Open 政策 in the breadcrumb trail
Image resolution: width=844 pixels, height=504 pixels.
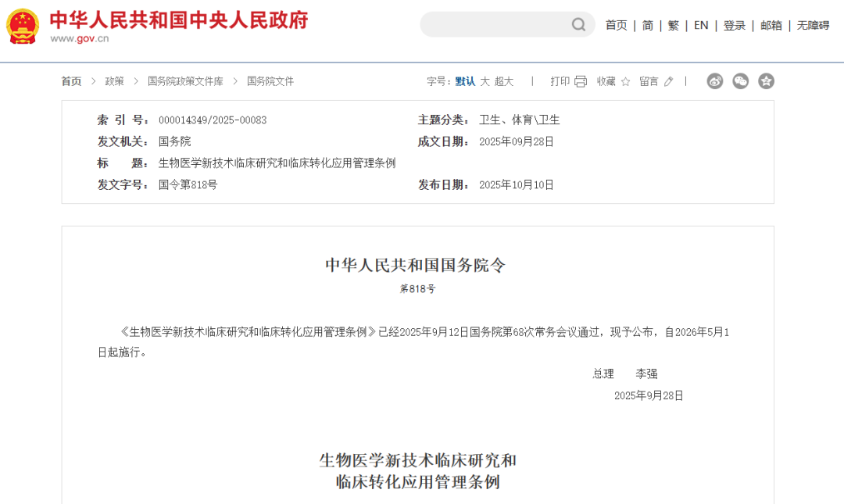coord(114,80)
